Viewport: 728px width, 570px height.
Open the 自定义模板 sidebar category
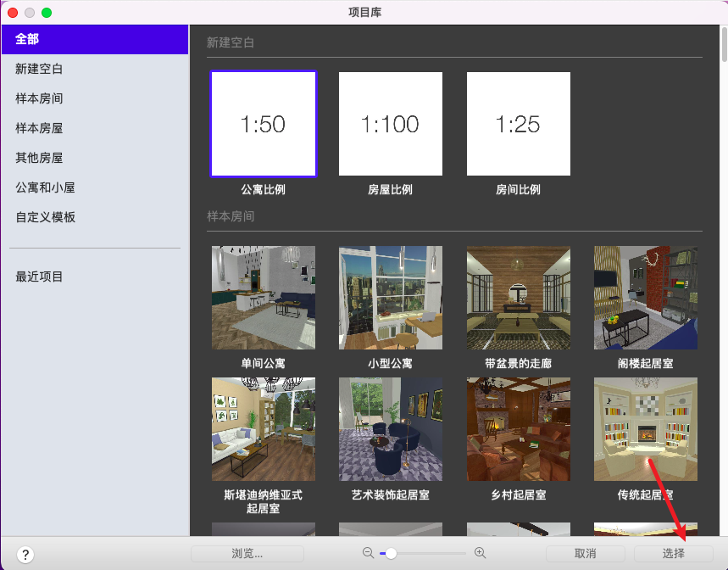(95, 217)
